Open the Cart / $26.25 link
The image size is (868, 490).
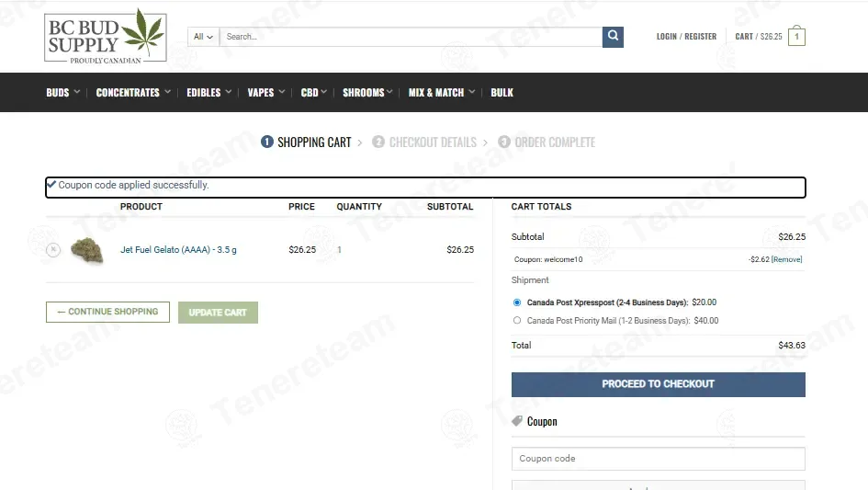click(759, 37)
